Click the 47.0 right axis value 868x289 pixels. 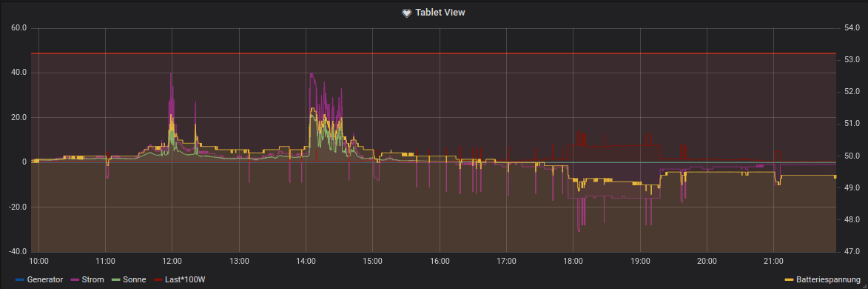[x=850, y=252]
